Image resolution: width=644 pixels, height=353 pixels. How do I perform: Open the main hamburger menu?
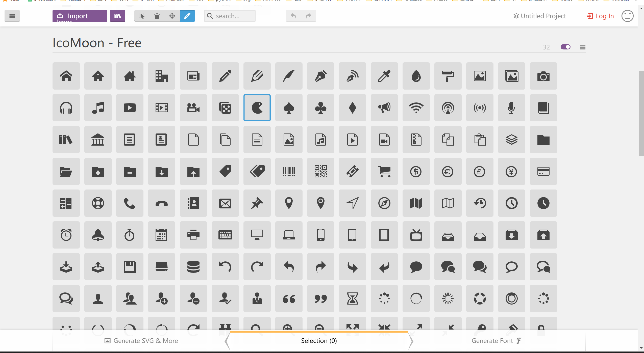(12, 16)
